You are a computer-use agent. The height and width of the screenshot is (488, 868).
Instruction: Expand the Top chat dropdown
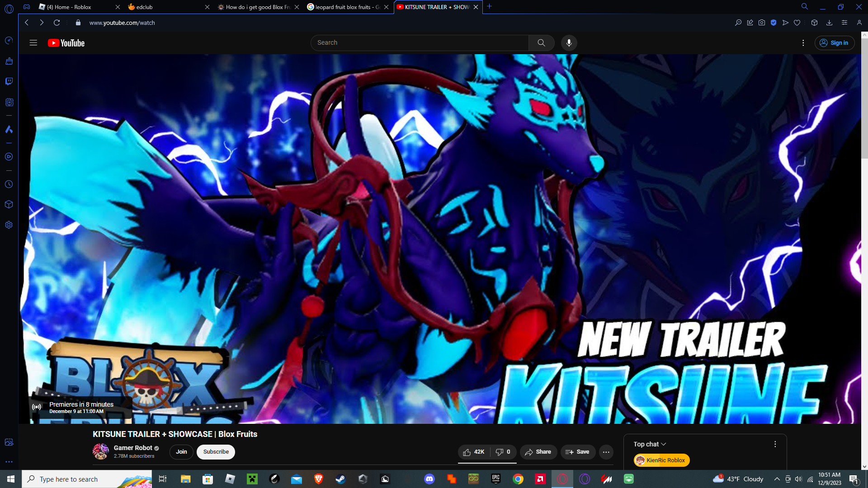coord(650,444)
